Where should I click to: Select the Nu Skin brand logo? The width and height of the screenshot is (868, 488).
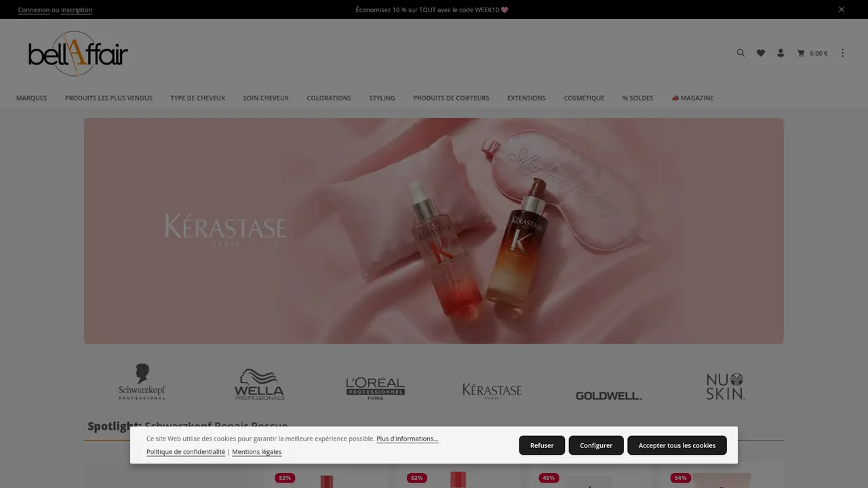(x=725, y=386)
